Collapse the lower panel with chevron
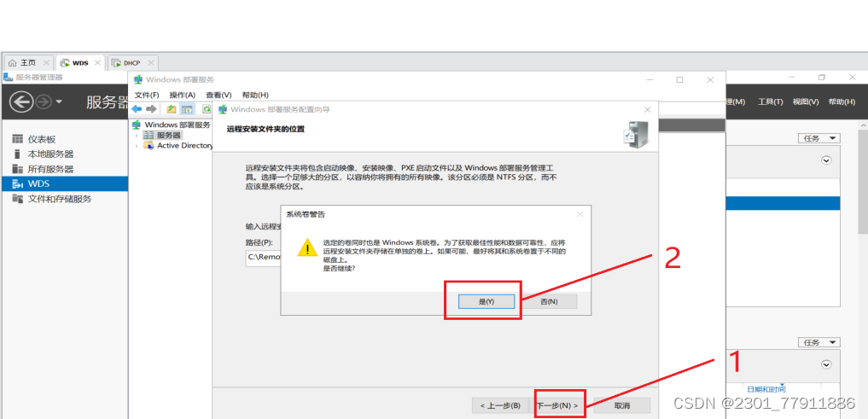Image resolution: width=868 pixels, height=419 pixels. pyautogui.click(x=826, y=364)
